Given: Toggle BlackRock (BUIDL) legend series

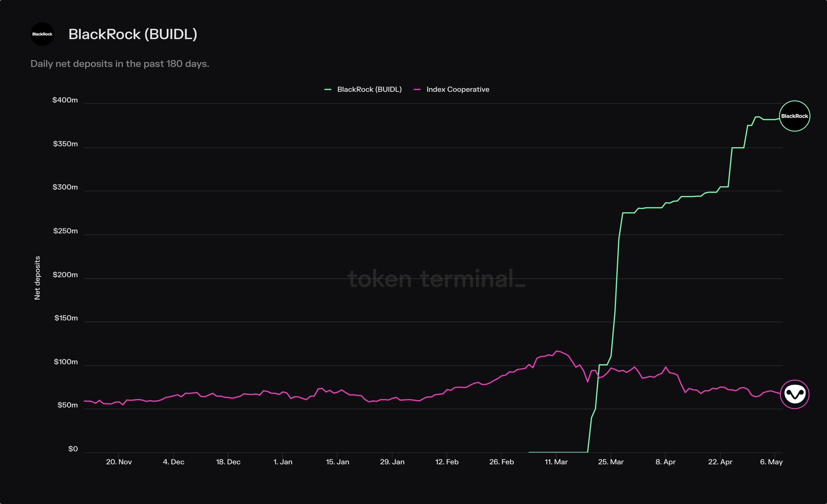Looking at the screenshot, I should pos(369,90).
